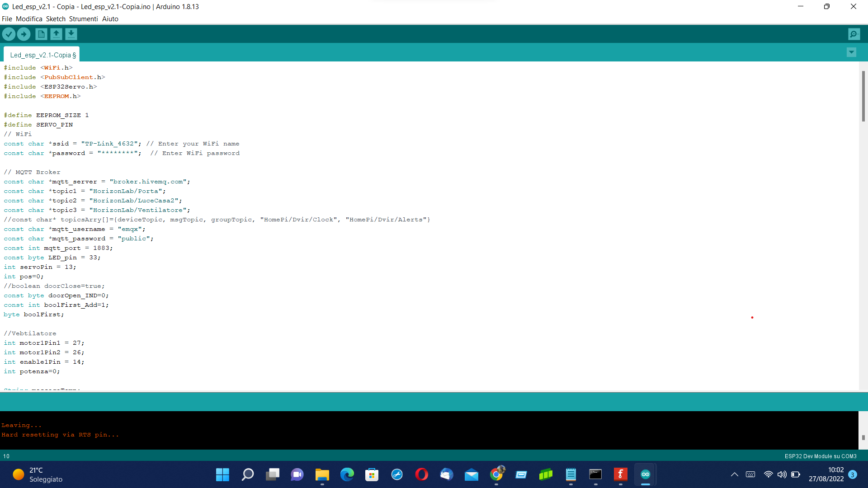Viewport: 868px width, 488px height.
Task: Open the Strumenti menu
Action: pos(83,19)
